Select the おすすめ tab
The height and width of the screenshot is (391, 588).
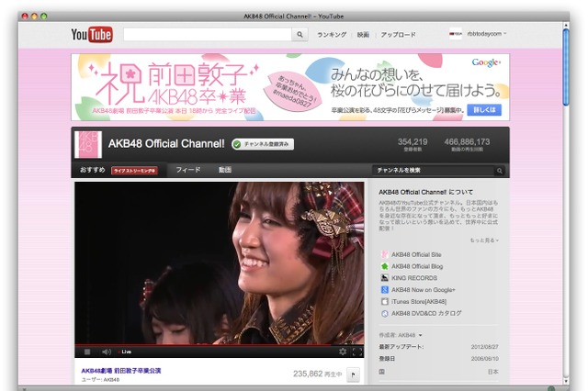[x=92, y=170]
